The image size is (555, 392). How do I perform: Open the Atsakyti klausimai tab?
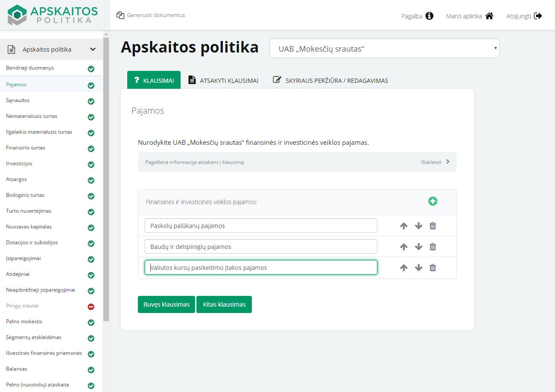coord(224,80)
